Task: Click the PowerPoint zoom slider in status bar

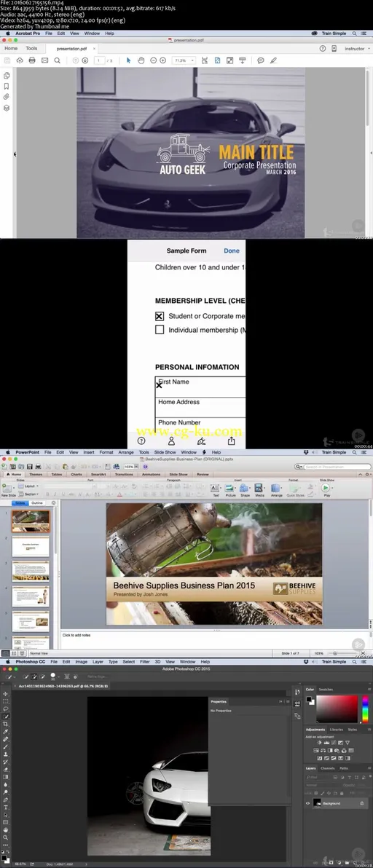Action: pyautogui.click(x=342, y=653)
